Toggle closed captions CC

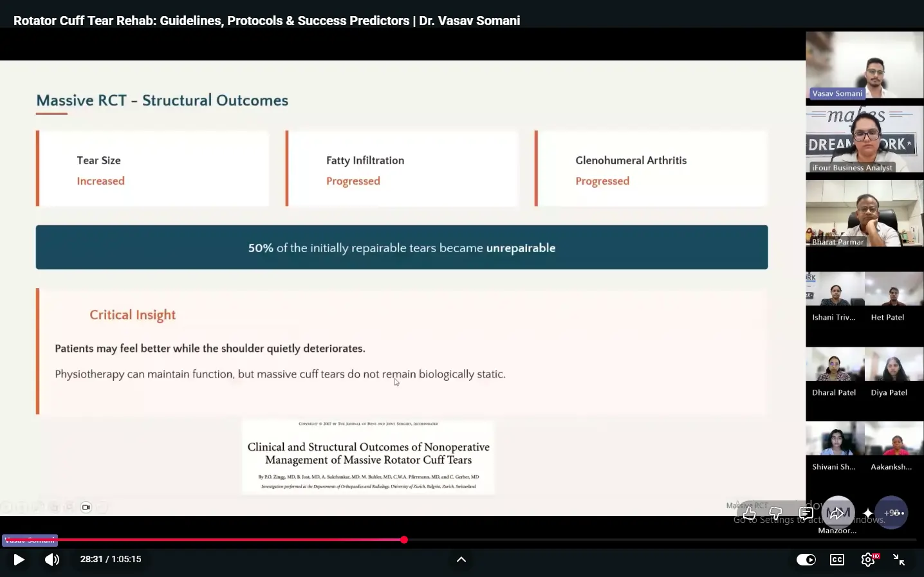click(837, 560)
